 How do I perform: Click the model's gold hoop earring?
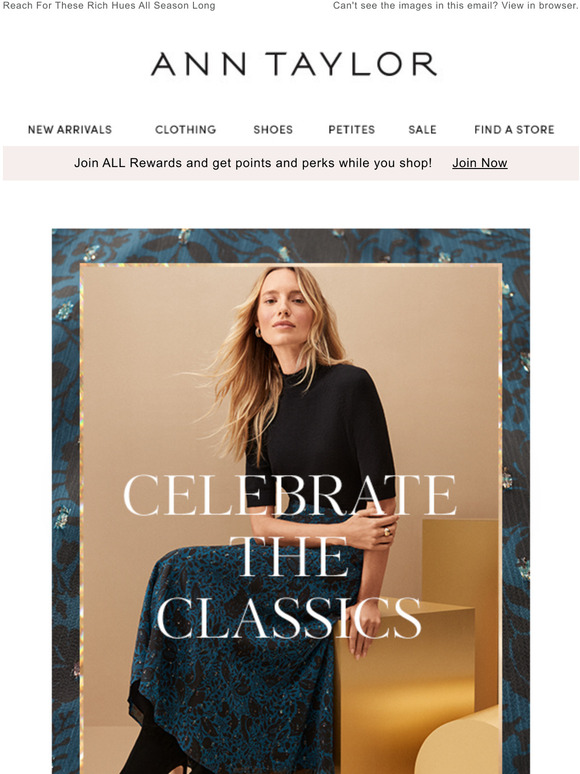coord(258,332)
